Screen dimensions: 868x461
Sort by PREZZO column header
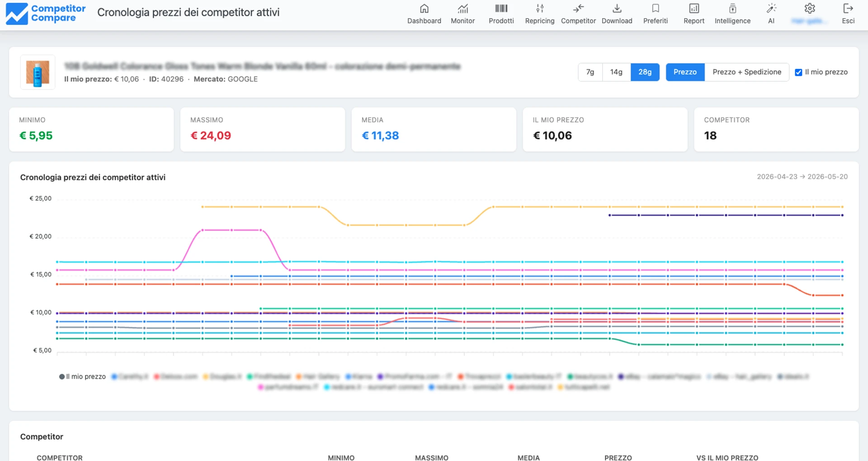[618, 457]
